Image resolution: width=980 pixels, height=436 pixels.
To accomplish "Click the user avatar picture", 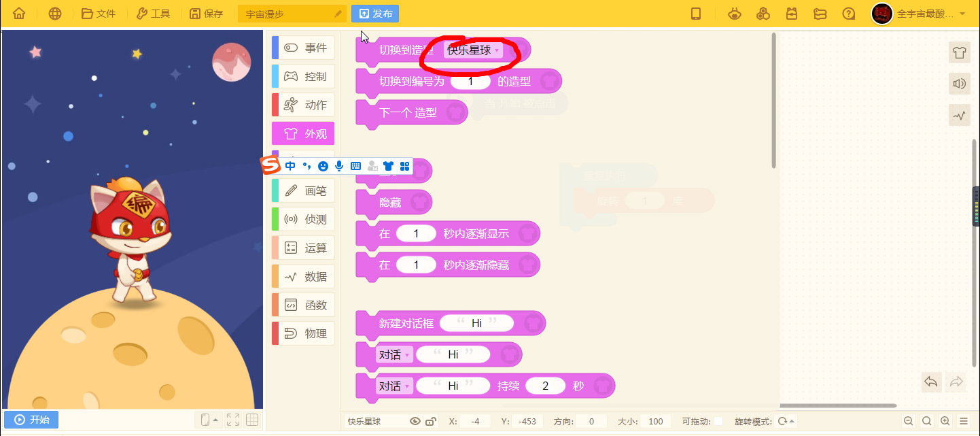I will [x=882, y=14].
